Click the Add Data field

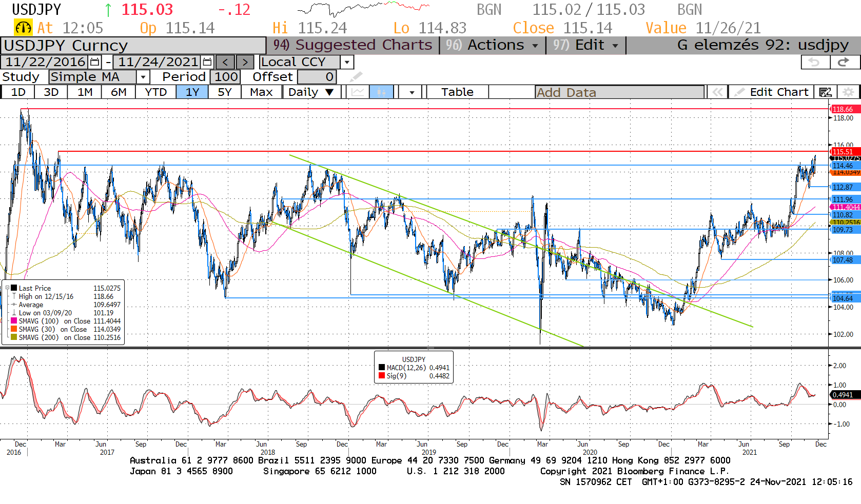(619, 92)
